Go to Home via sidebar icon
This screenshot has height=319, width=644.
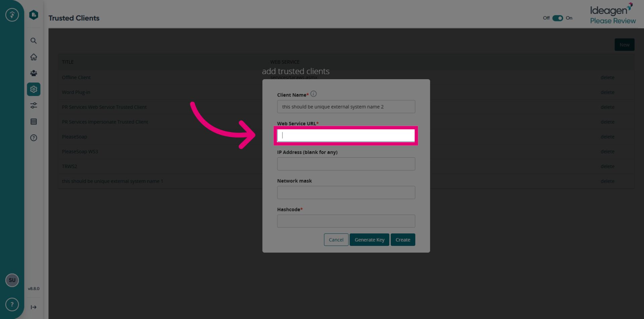click(x=34, y=57)
